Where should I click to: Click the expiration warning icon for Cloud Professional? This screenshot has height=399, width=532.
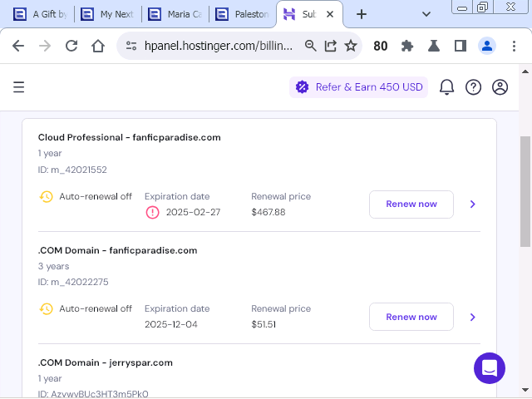[152, 213]
